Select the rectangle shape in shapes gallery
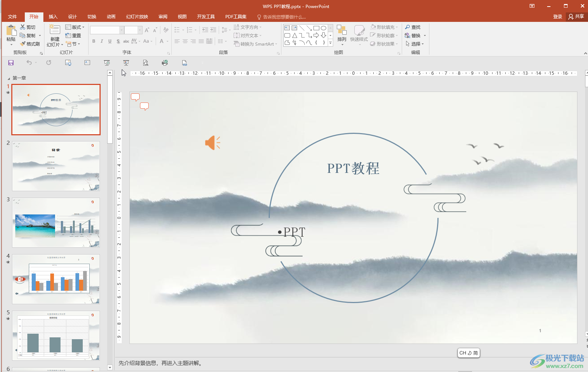Viewport: 588px width, 372px height. click(316, 28)
